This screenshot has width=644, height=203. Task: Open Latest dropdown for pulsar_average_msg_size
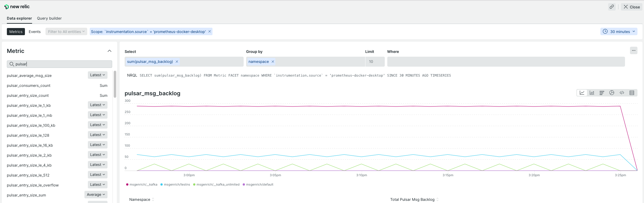[98, 75]
